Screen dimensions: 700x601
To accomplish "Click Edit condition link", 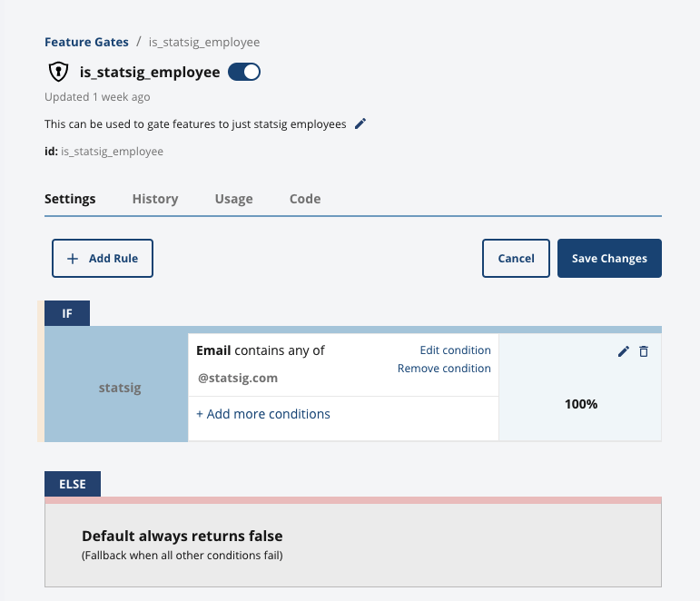I will point(456,350).
